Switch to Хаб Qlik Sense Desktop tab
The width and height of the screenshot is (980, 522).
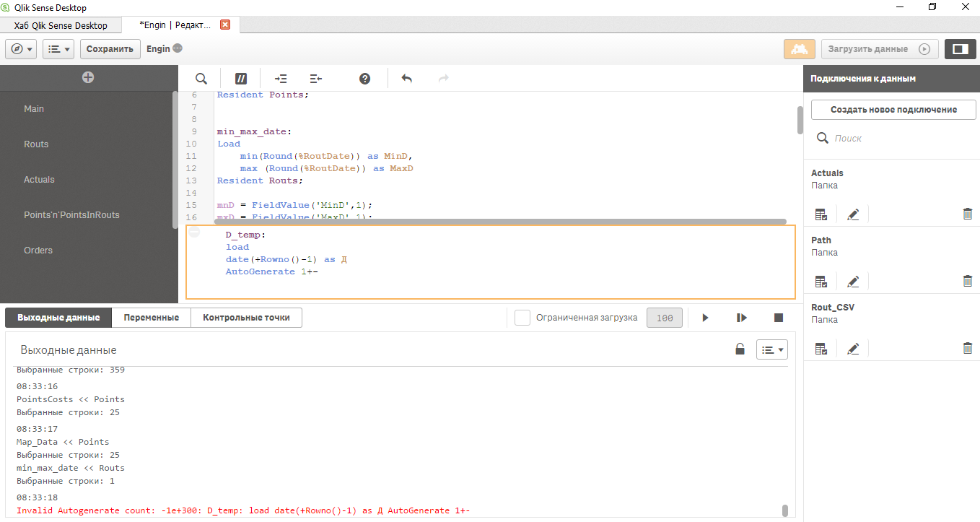click(x=61, y=25)
